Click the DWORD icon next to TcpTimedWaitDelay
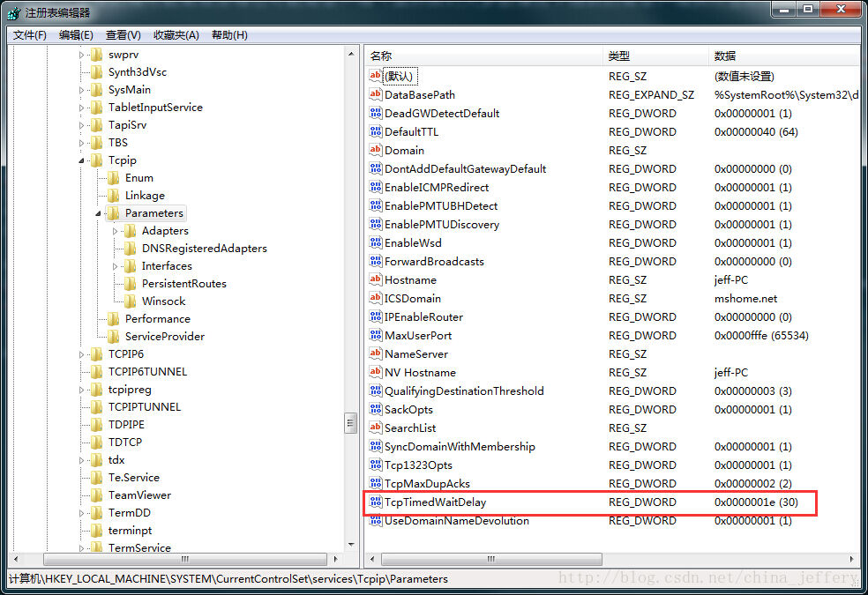The image size is (868, 595). [x=375, y=502]
